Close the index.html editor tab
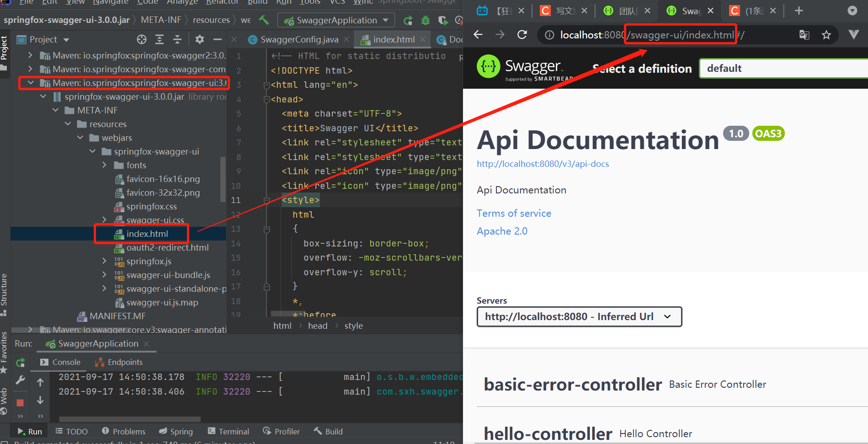The image size is (868, 444). tap(423, 40)
